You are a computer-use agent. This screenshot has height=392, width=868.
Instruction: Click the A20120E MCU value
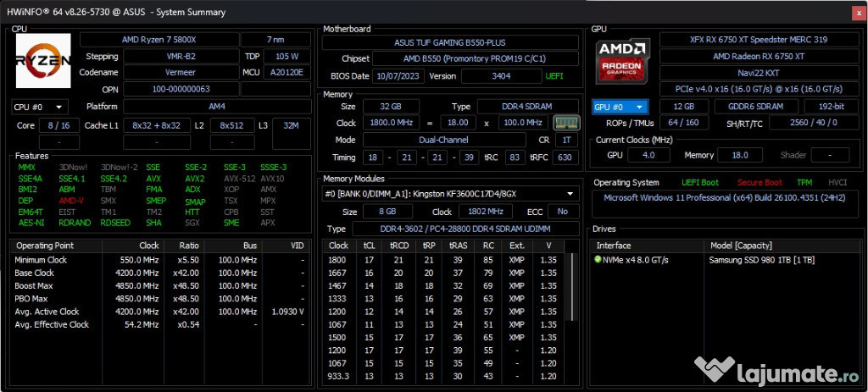(287, 73)
